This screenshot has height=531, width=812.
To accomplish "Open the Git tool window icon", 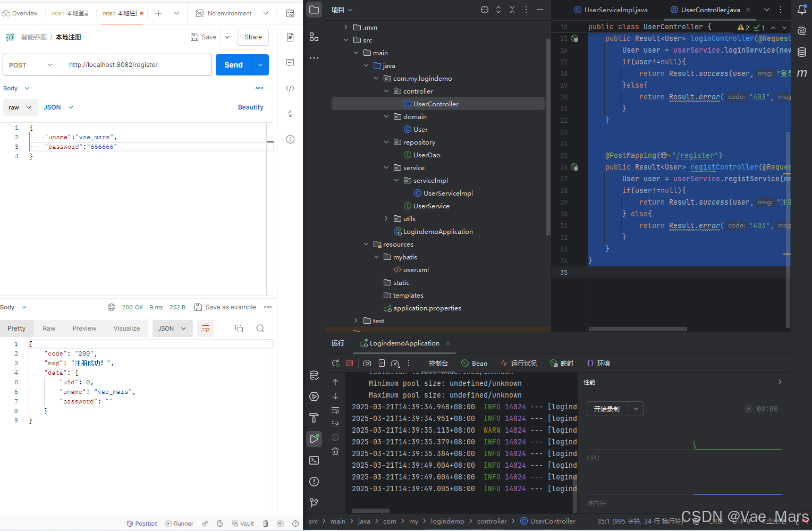I will click(x=314, y=502).
